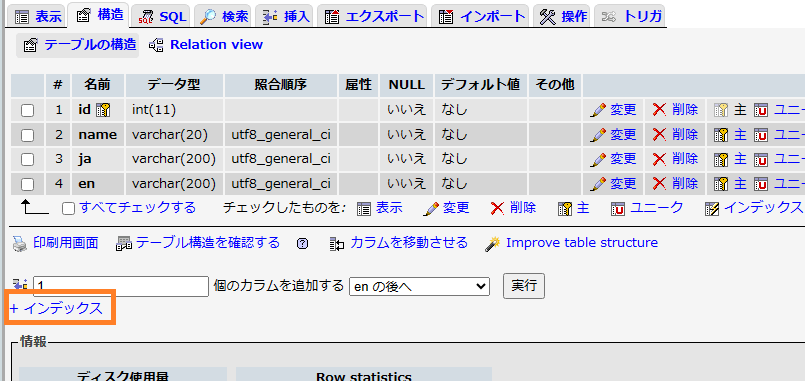
Task: Click Improve table structure link
Action: pyautogui.click(x=582, y=242)
